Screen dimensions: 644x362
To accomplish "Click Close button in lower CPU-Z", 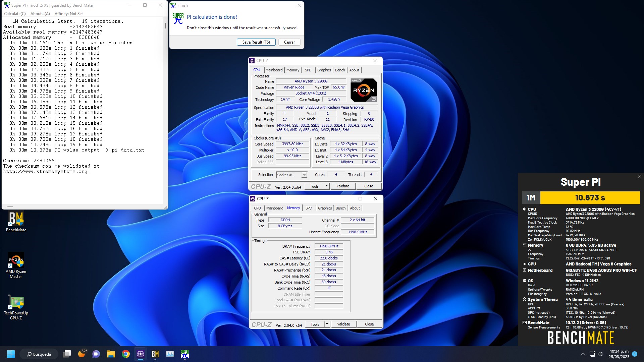I will (x=369, y=324).
